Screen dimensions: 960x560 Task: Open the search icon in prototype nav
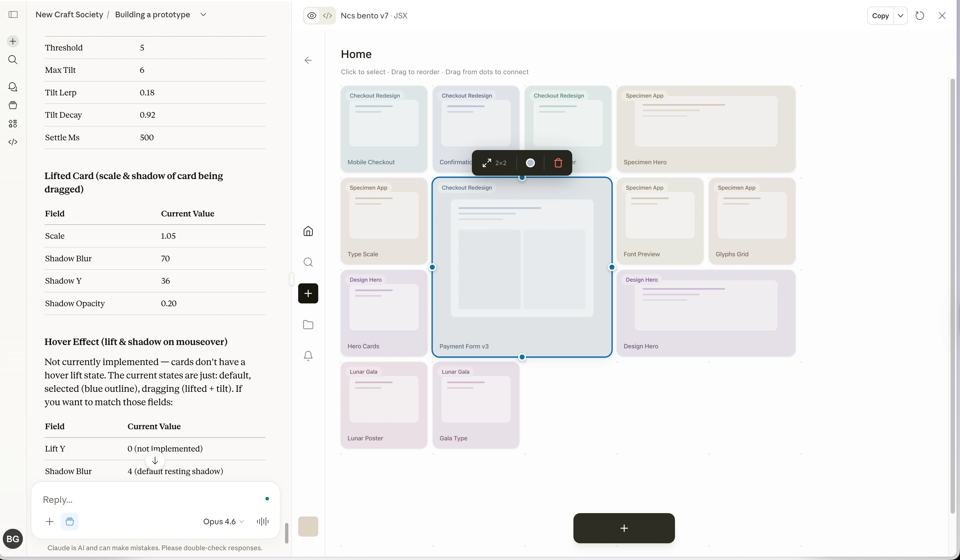pyautogui.click(x=308, y=262)
